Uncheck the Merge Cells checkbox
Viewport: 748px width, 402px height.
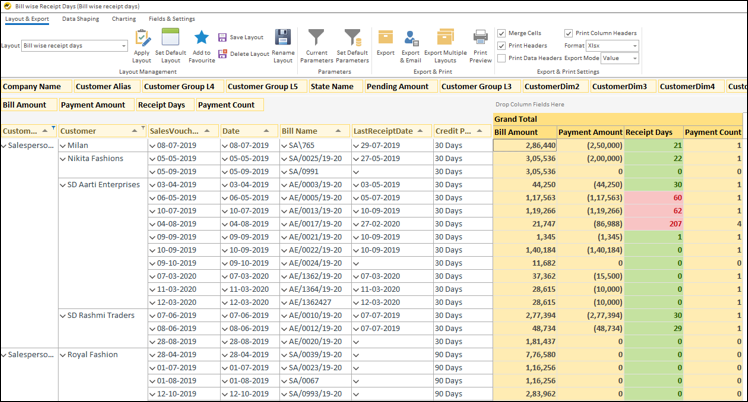[x=501, y=32]
